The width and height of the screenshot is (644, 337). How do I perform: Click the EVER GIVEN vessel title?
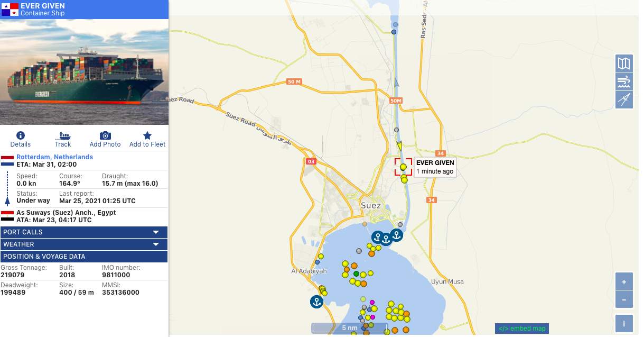[43, 6]
